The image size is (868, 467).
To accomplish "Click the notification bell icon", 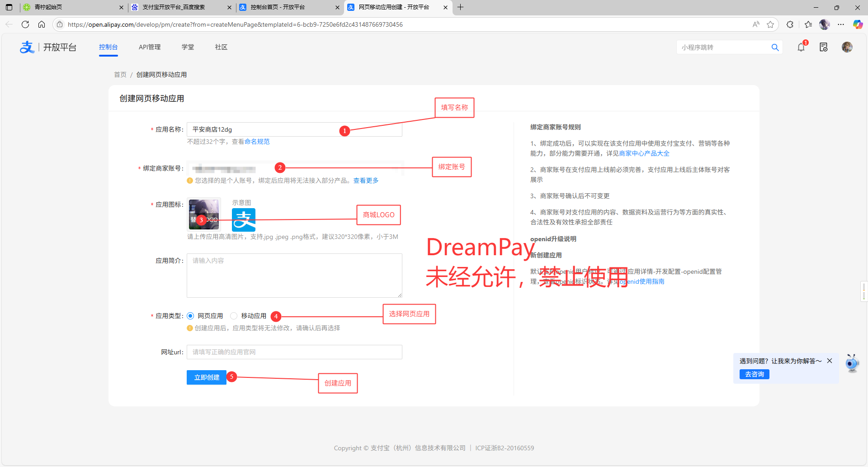I will [801, 47].
